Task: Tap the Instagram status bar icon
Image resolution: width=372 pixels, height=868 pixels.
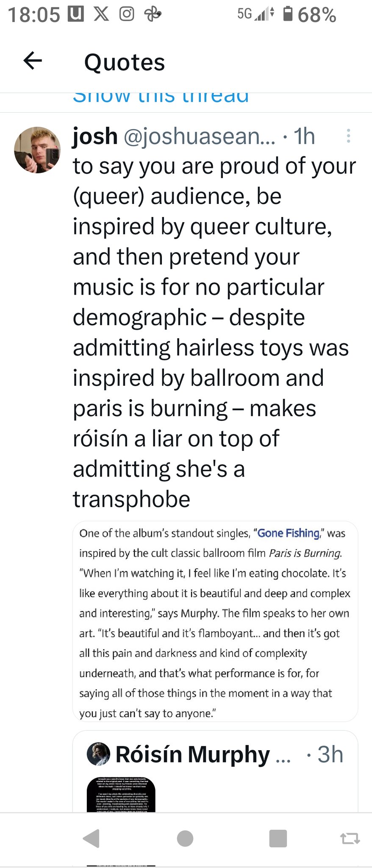Action: 127,14
